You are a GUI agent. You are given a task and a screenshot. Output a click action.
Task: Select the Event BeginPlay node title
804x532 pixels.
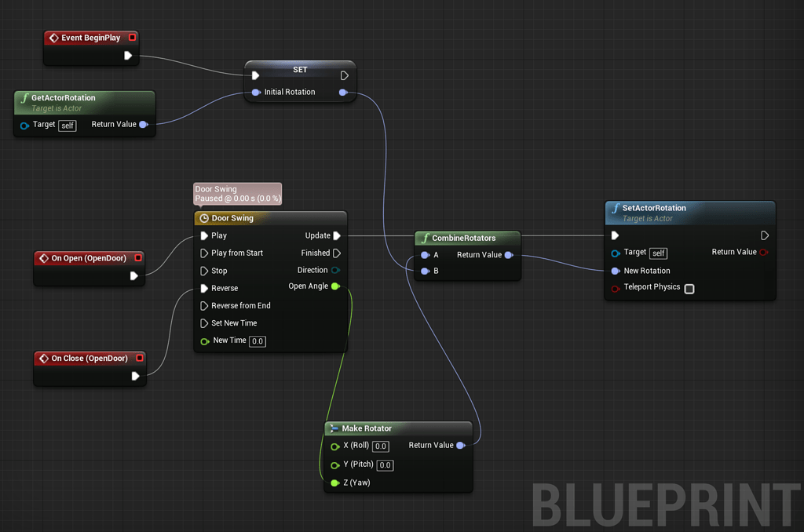tap(91, 38)
